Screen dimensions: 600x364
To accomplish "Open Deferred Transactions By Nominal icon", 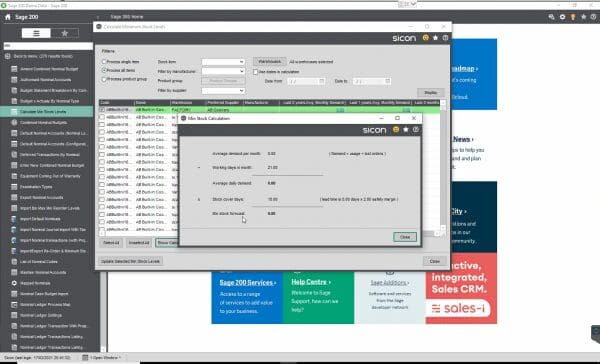I will click(x=14, y=155).
